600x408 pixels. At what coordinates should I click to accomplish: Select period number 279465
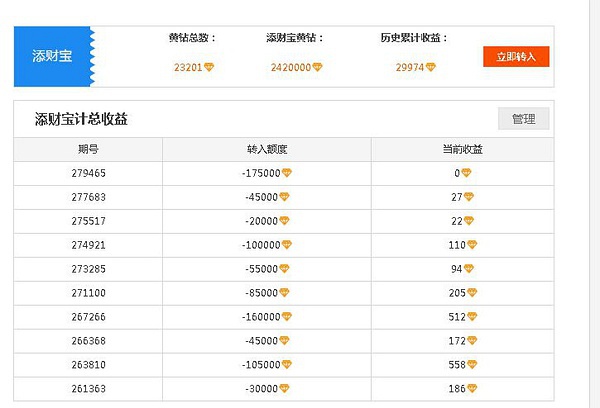tap(88, 173)
